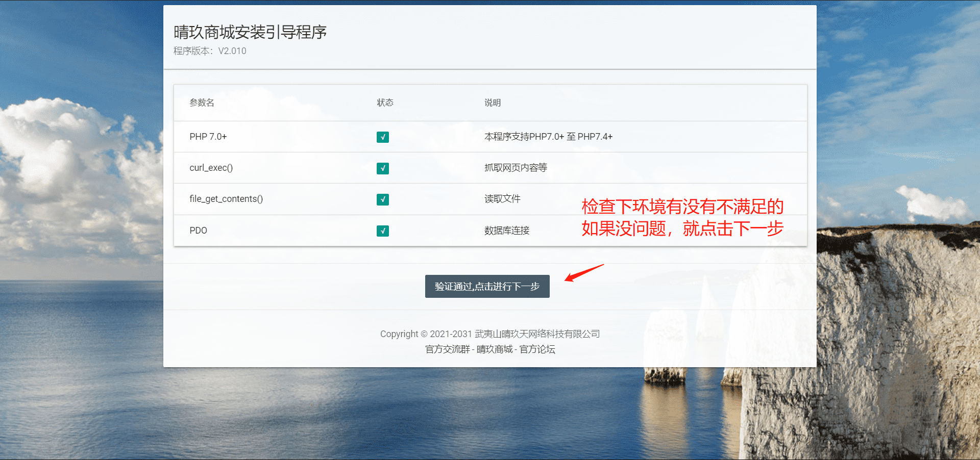Select the PHP 7.0+ parameter name
This screenshot has width=980, height=460.
(x=208, y=137)
